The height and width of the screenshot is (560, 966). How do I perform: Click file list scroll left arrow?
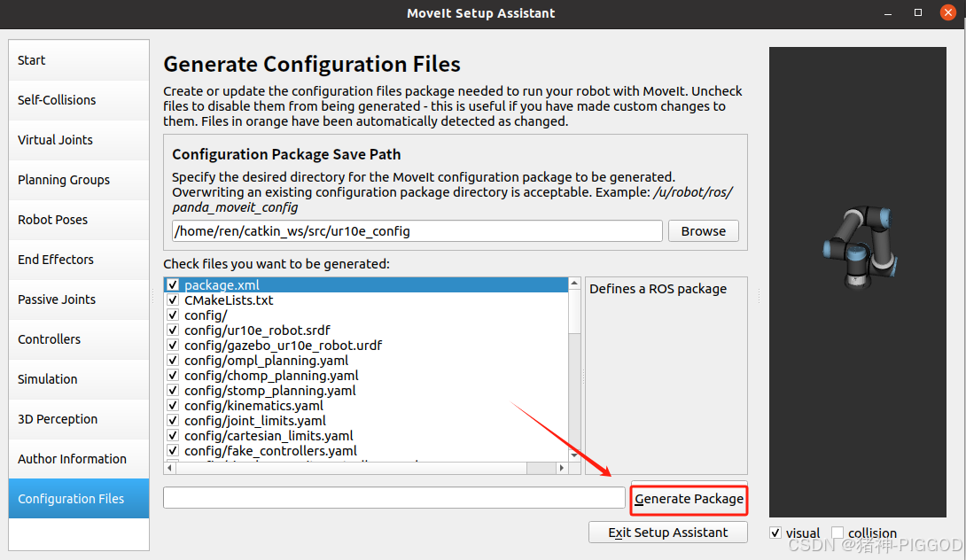pos(170,468)
